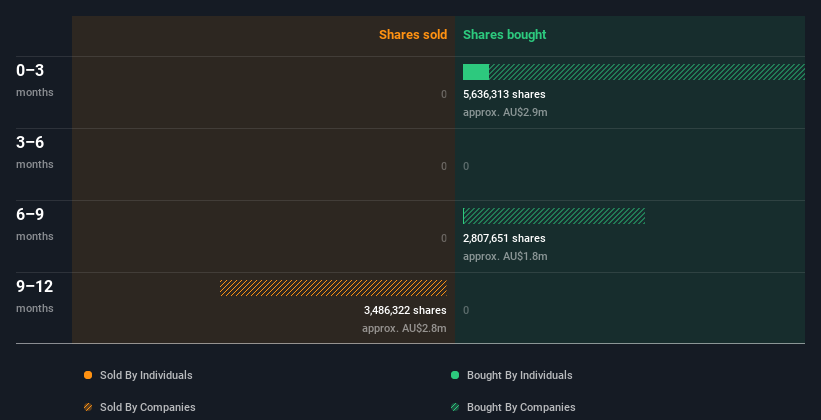The width and height of the screenshot is (821, 420).
Task: Toggle the Bought By Companies legend label
Action: click(521, 407)
